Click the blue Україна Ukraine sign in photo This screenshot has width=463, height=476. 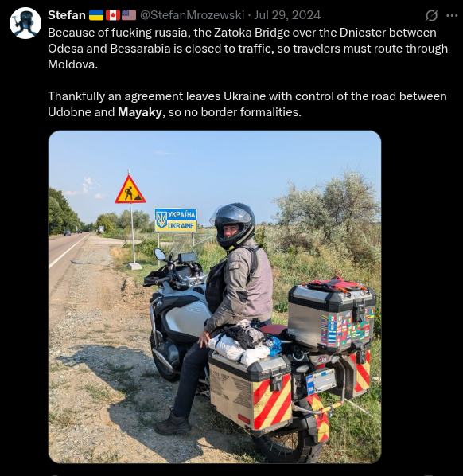click(x=176, y=220)
